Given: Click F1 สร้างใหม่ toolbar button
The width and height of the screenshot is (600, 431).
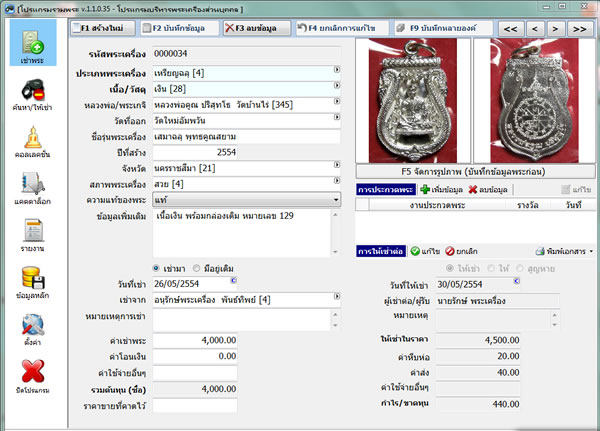Looking at the screenshot, I should click(104, 29).
